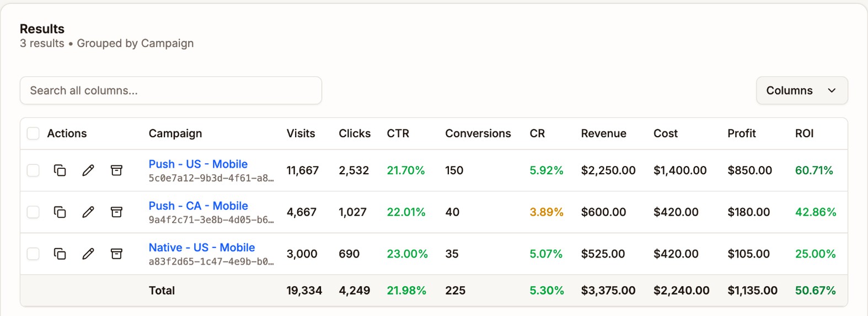Click the 42.86% ROI value
Viewport: 868px width, 316px height.
tap(816, 212)
